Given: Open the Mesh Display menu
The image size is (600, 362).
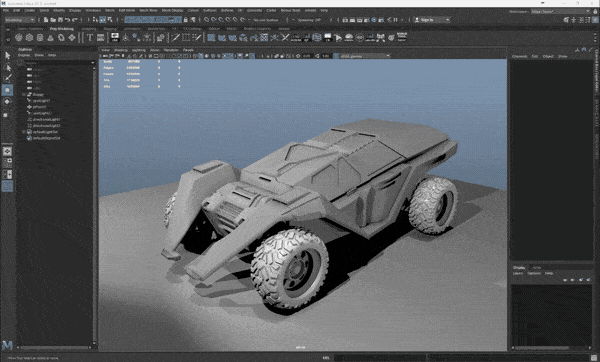Looking at the screenshot, I should pyautogui.click(x=172, y=10).
